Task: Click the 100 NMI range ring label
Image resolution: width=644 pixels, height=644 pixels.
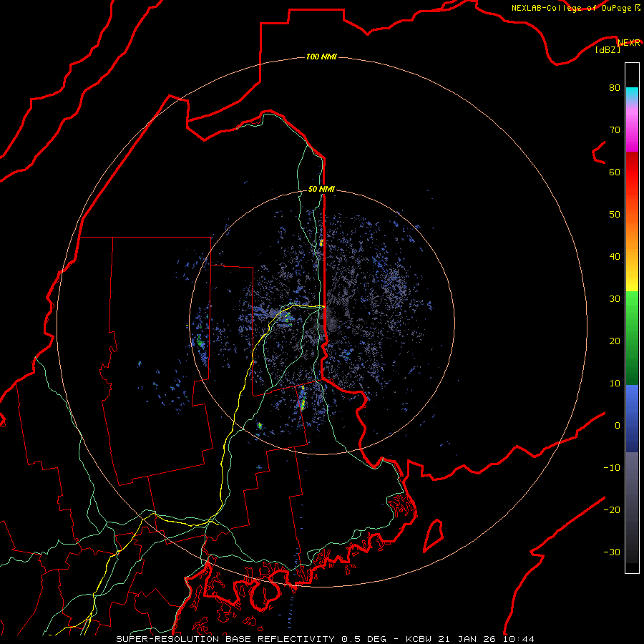Action: point(321,57)
